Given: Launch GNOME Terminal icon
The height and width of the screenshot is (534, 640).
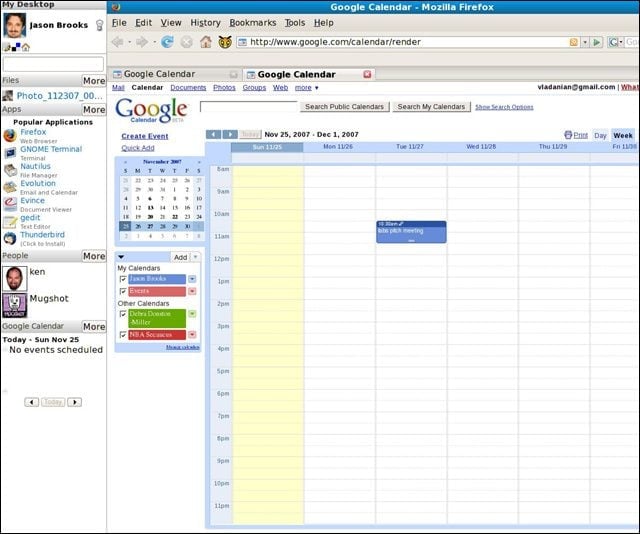Looking at the screenshot, I should 10,152.
